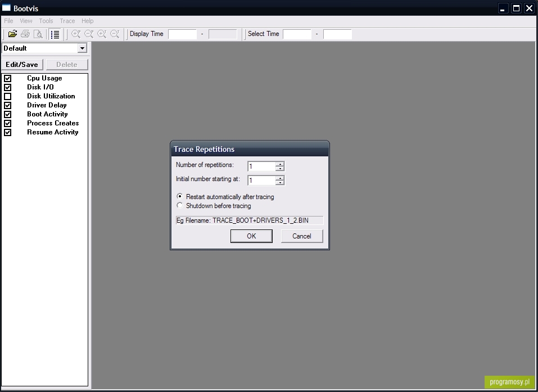
Task: Click the Initial number starting at field
Action: coord(261,181)
